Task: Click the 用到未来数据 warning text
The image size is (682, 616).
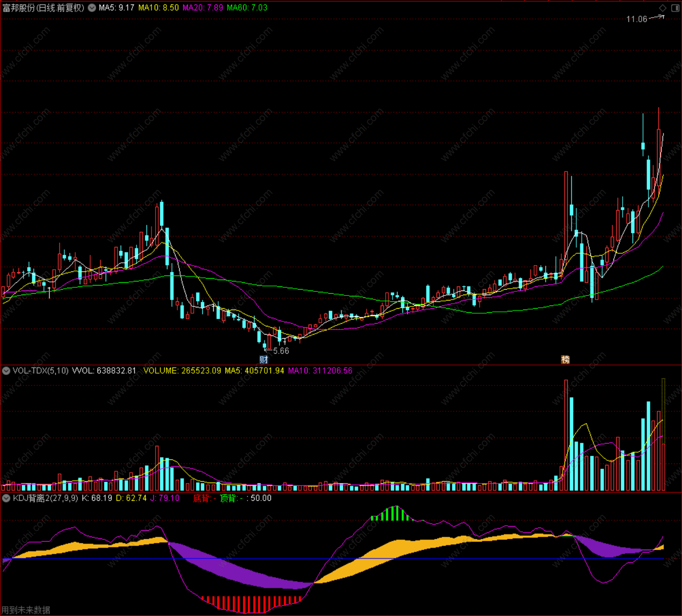Action: [x=26, y=610]
